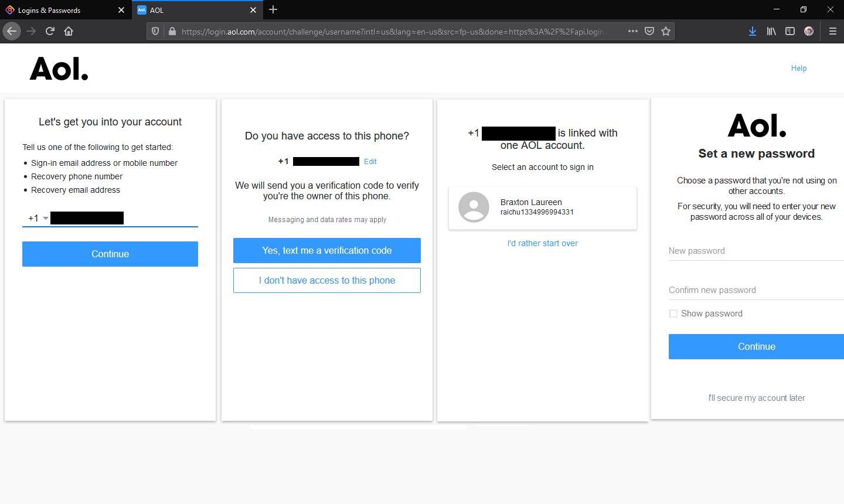Open the Library bookmarks icon

(x=771, y=31)
